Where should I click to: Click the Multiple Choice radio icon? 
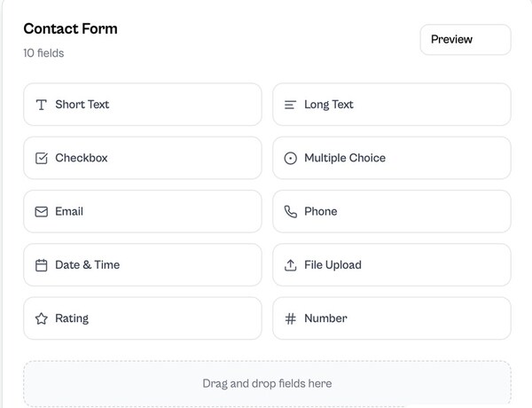[x=290, y=158]
